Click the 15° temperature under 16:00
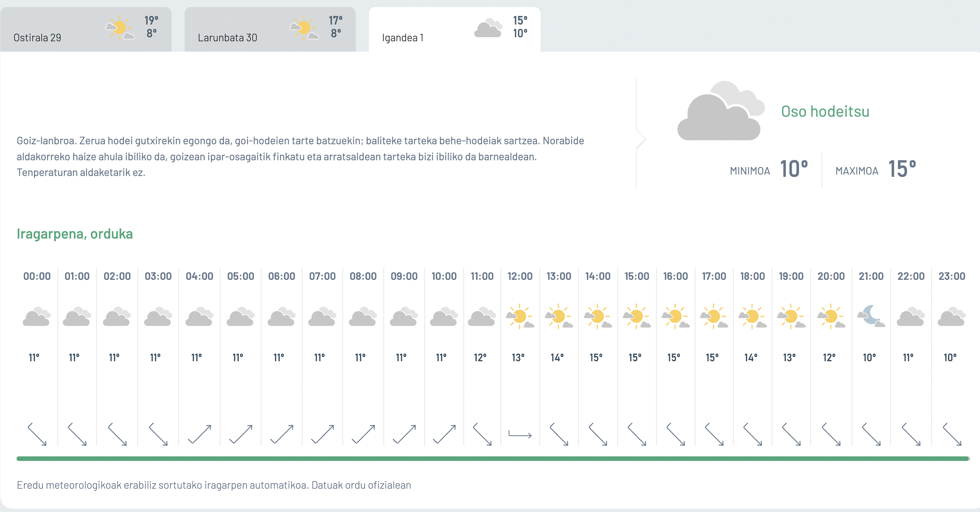Viewport: 980px width, 512px height. 673,358
